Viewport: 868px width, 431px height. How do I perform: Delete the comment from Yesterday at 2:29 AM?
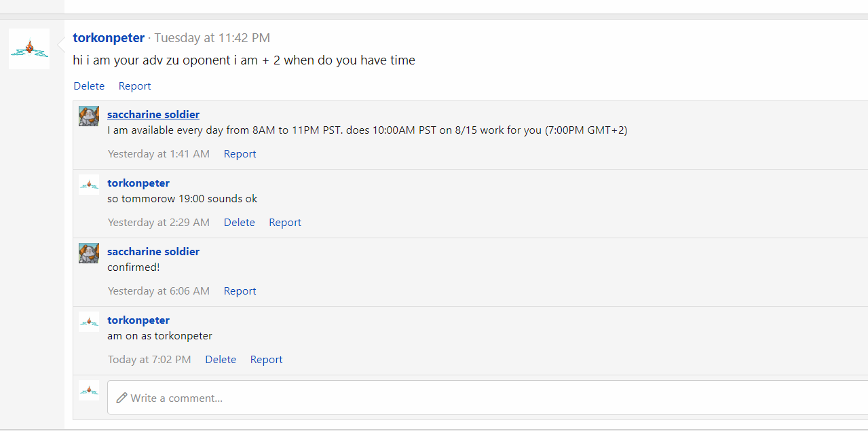(x=240, y=223)
